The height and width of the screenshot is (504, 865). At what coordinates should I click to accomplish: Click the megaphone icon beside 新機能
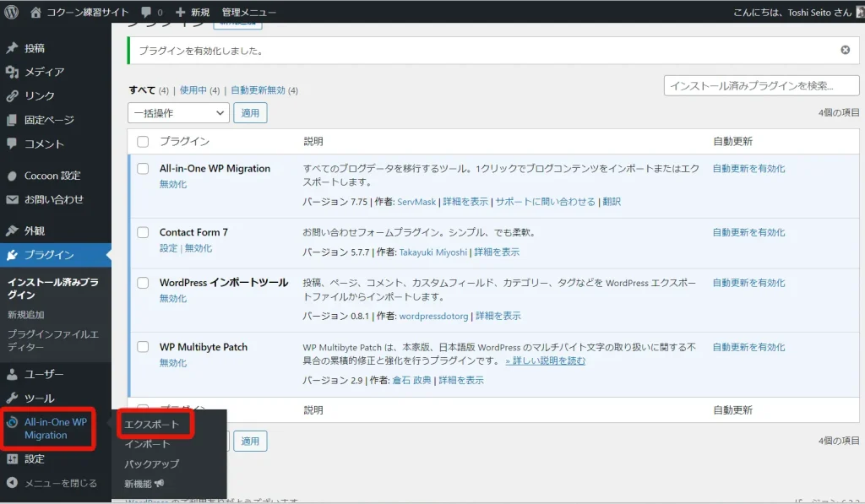click(160, 484)
